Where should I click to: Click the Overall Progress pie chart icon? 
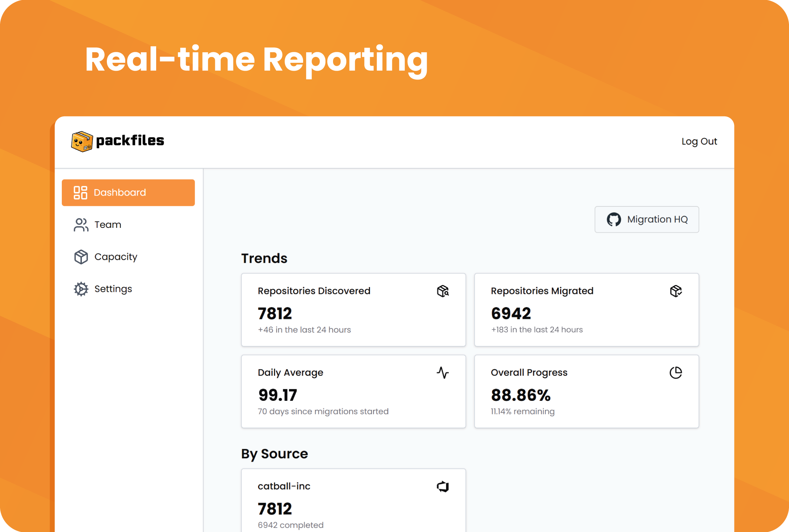[676, 373]
